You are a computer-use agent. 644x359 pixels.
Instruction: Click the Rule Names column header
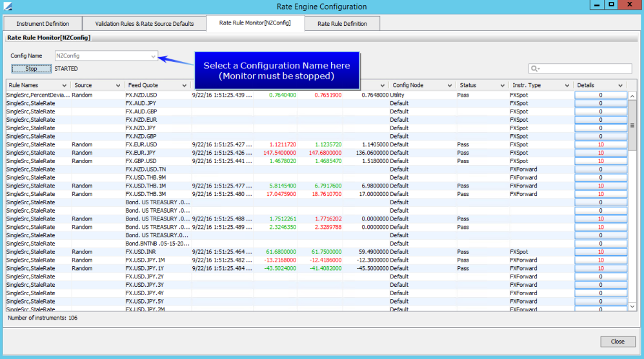[37, 85]
